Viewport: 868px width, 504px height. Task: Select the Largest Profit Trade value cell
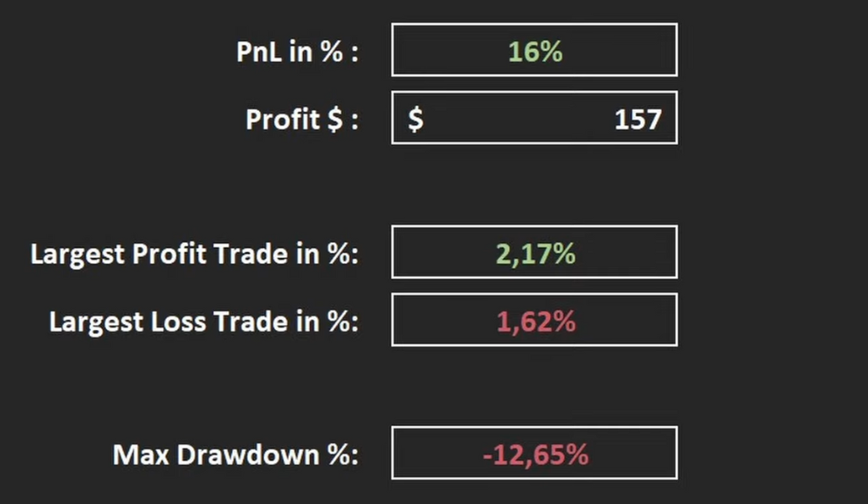[x=534, y=252]
